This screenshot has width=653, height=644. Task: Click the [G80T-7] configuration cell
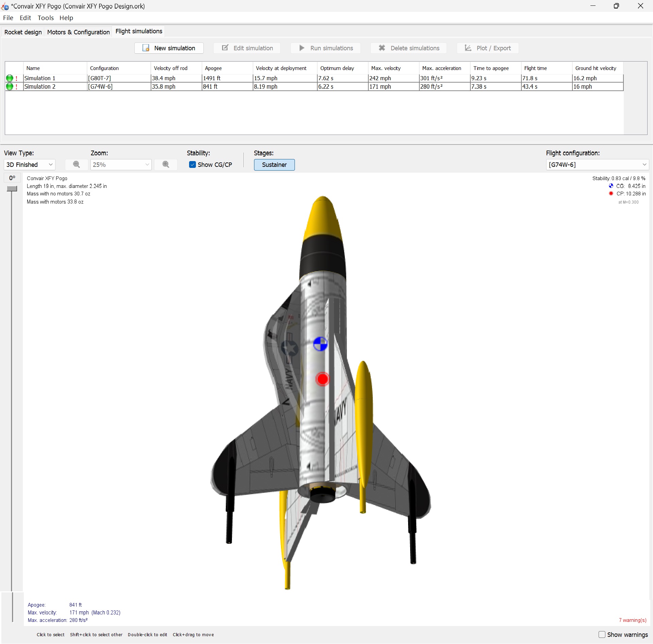pos(119,78)
